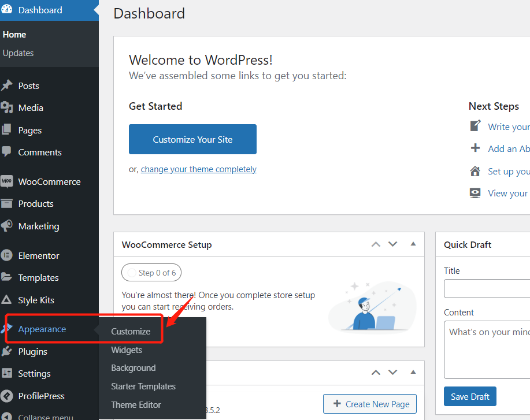Select Customize from Appearance submenu

click(131, 332)
